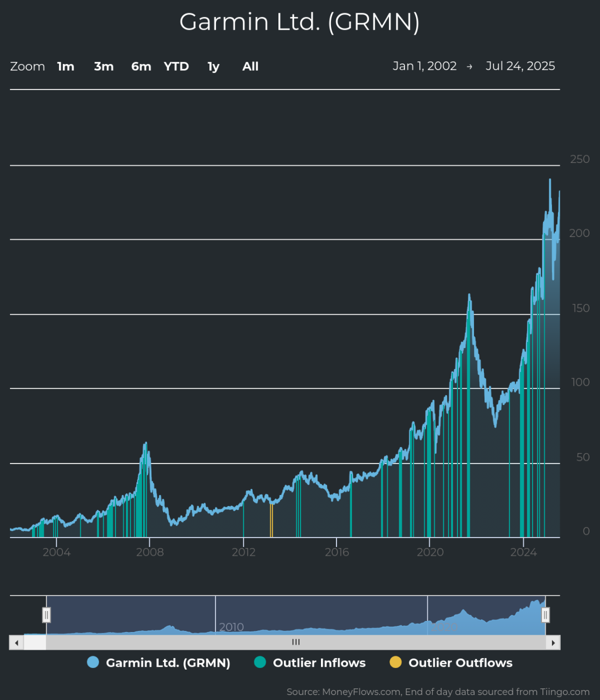Select the YTD zoom range

176,66
